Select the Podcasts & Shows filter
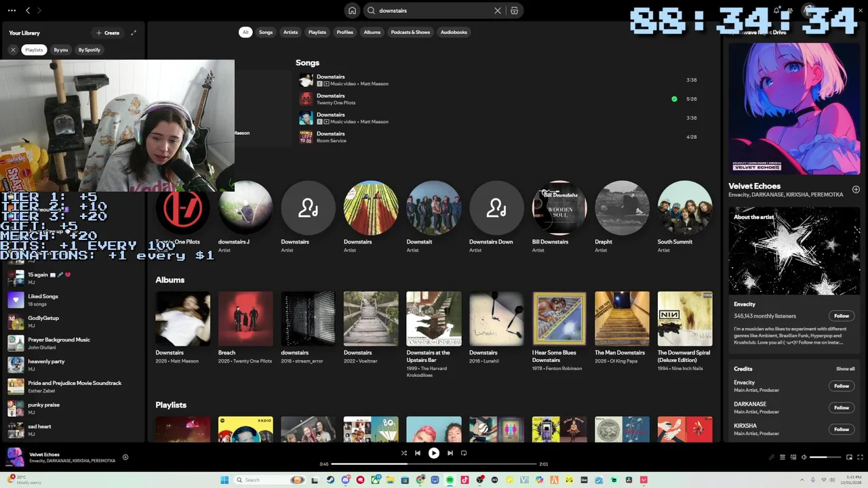The image size is (868, 488). point(410,32)
